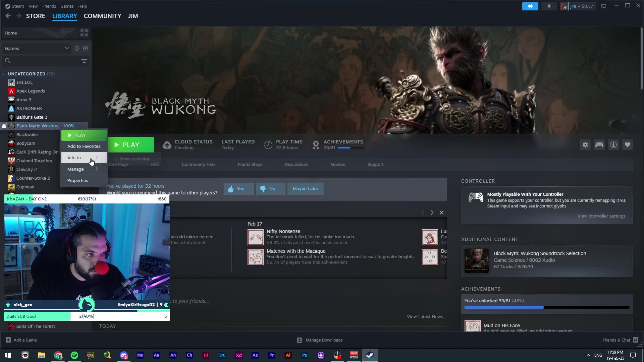Viewport: 644px width, 362px height.
Task: Click the ready-to-play filter icon
Action: 86,48
